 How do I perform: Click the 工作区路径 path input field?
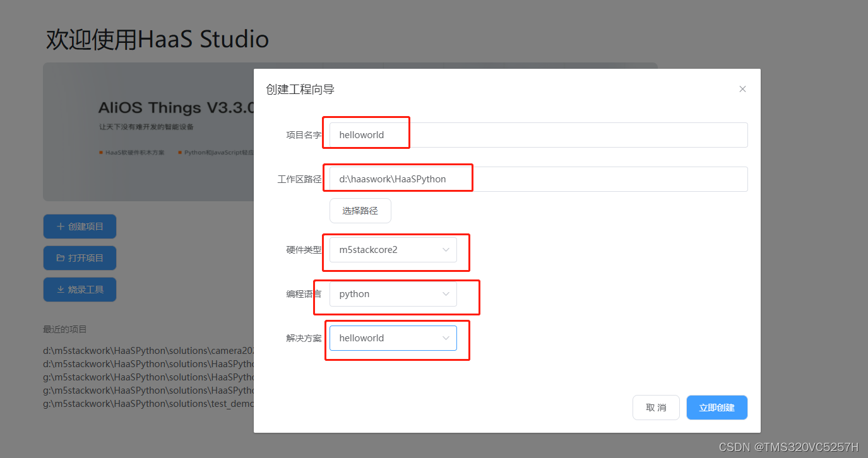pyautogui.click(x=538, y=179)
